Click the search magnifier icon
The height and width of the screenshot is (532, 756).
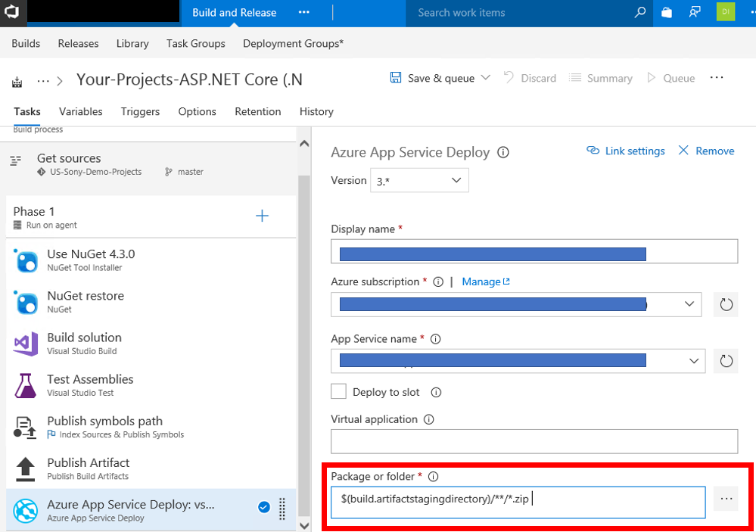pos(639,13)
